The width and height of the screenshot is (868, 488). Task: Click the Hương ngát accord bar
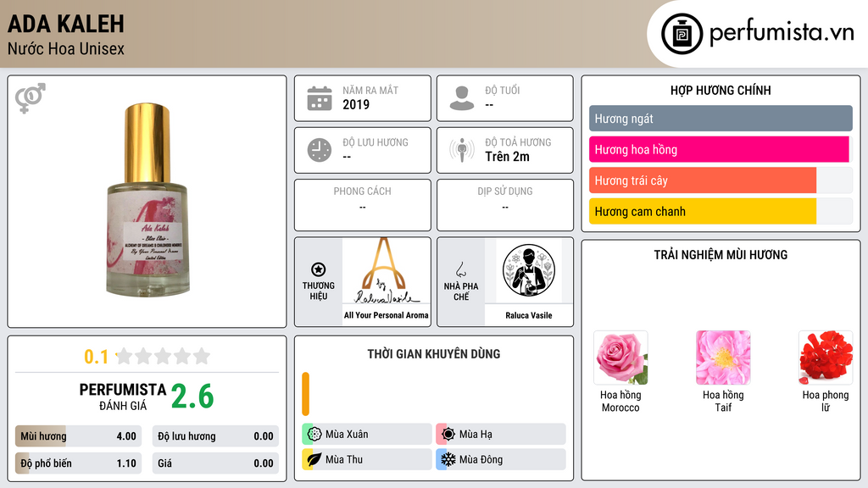click(x=721, y=119)
